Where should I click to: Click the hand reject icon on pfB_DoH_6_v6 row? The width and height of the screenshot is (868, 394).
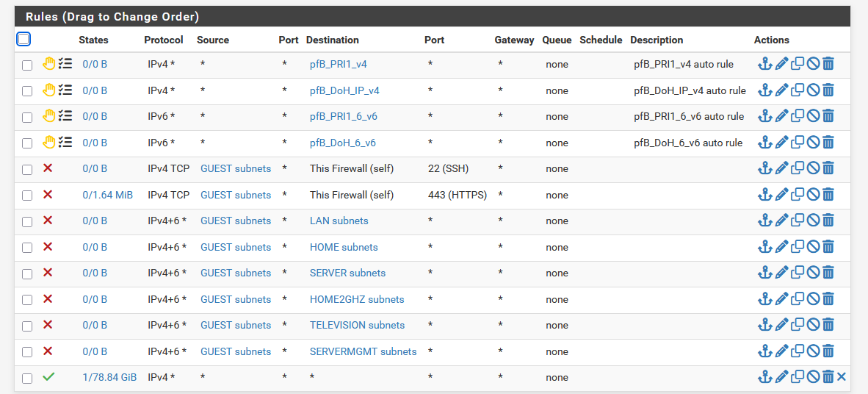point(49,142)
